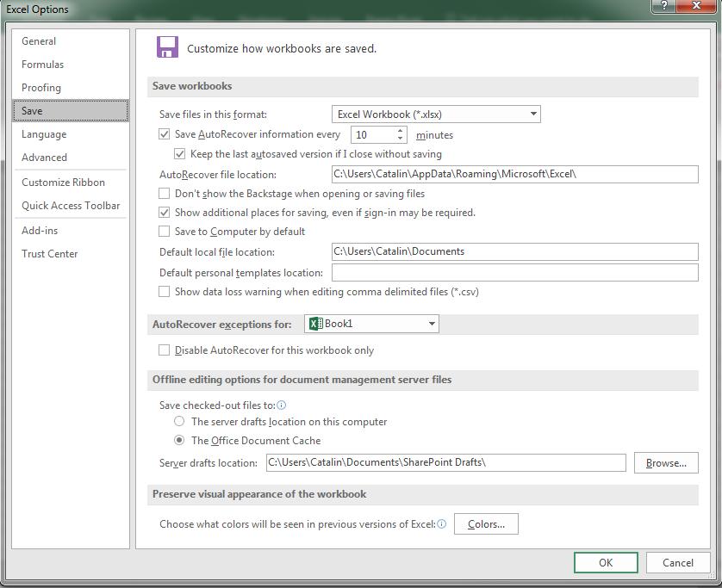The height and width of the screenshot is (588, 722).
Task: Toggle Save AutoRecover information checkbox
Action: pos(164,134)
